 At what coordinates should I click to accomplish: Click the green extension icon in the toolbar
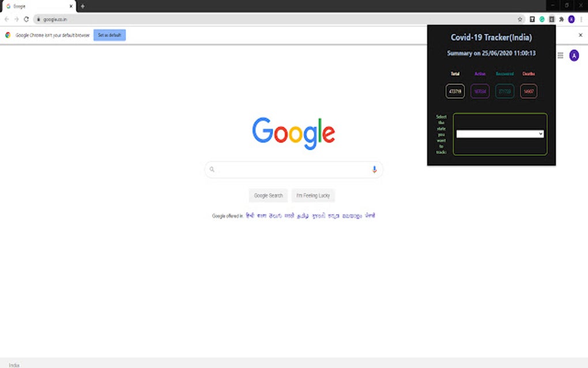[x=541, y=18]
